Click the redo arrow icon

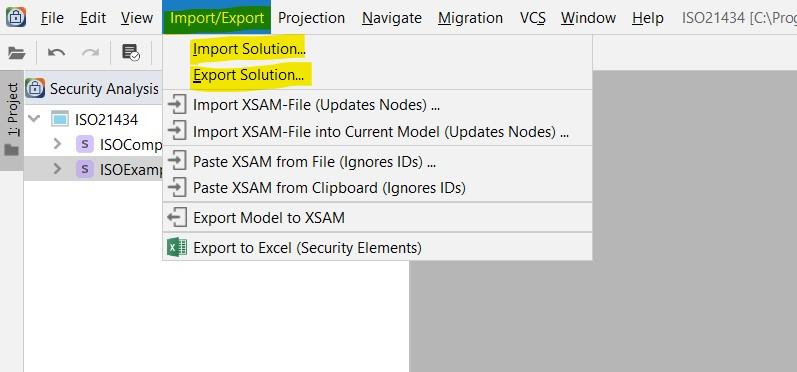[x=90, y=52]
